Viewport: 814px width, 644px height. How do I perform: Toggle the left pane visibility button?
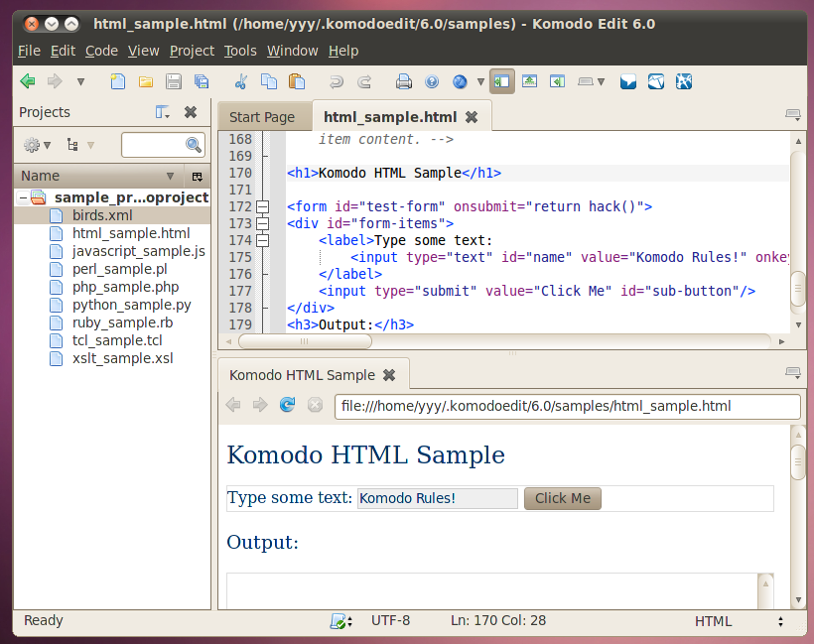click(501, 81)
